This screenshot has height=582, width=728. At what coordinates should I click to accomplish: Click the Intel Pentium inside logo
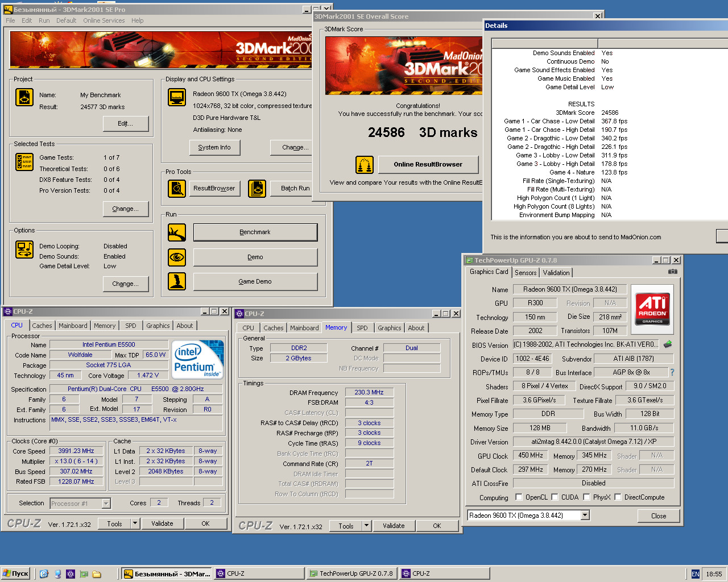pos(197,359)
